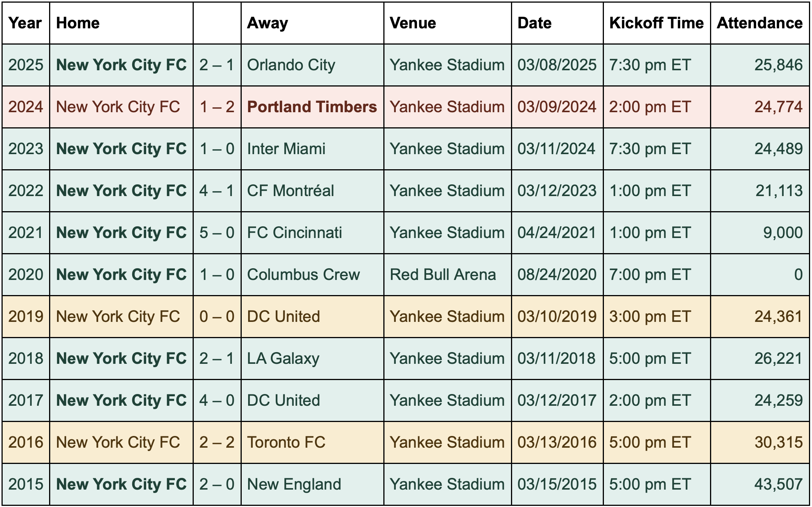Select the Red Bull Arena venue cell
Screen dimensions: 812x507
(443, 275)
